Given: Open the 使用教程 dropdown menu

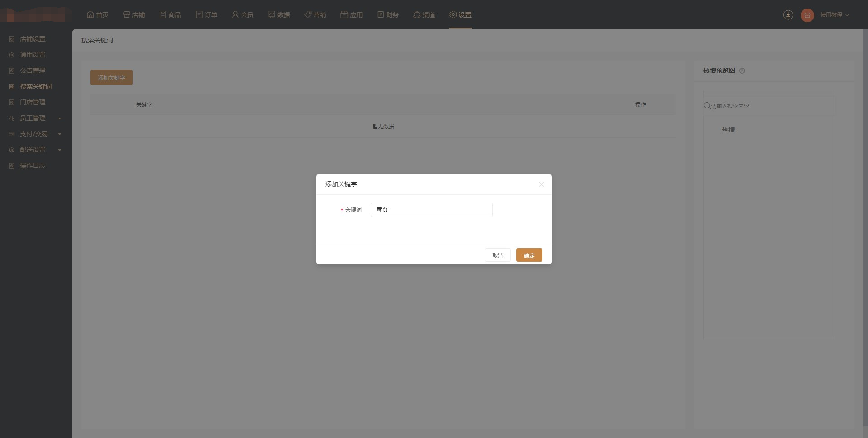Looking at the screenshot, I should coord(834,15).
